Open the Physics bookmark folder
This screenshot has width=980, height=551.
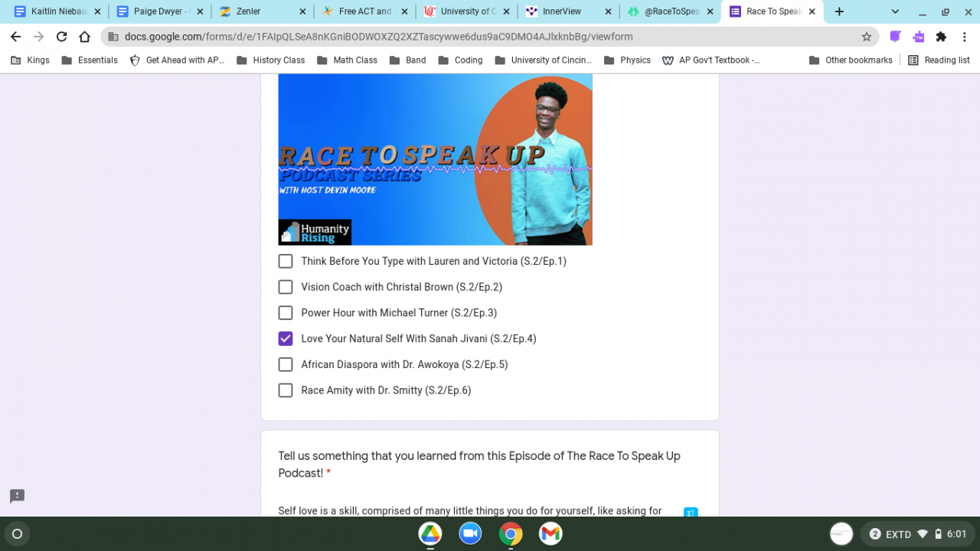627,60
